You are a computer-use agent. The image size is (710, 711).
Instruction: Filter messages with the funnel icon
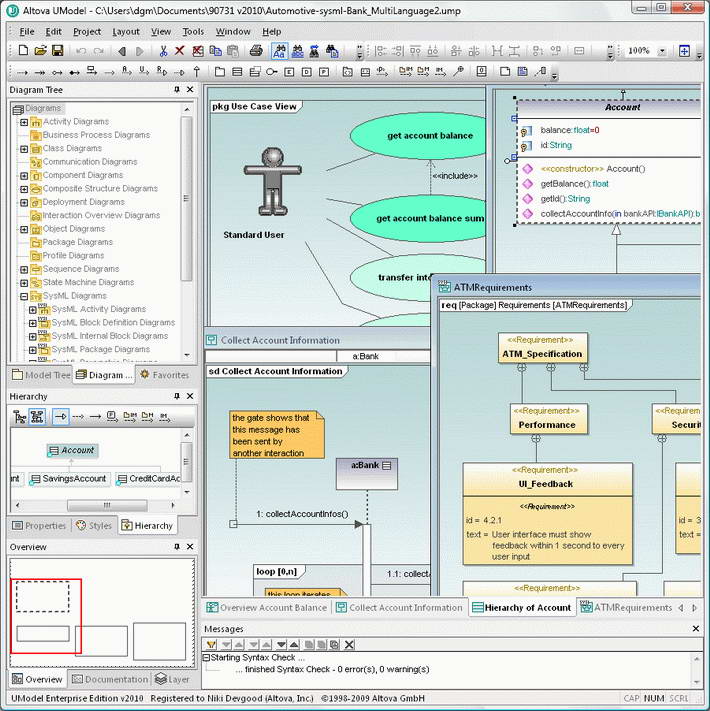point(211,644)
